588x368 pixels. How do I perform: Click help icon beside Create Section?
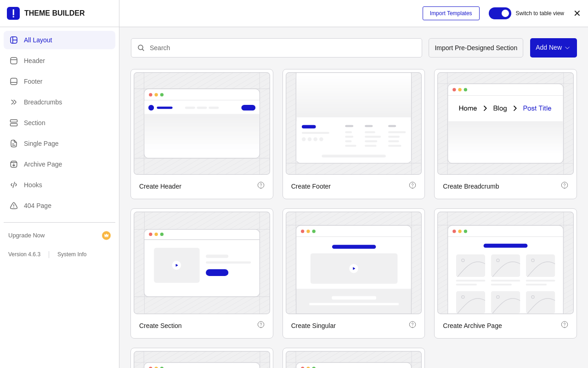pyautogui.click(x=261, y=324)
